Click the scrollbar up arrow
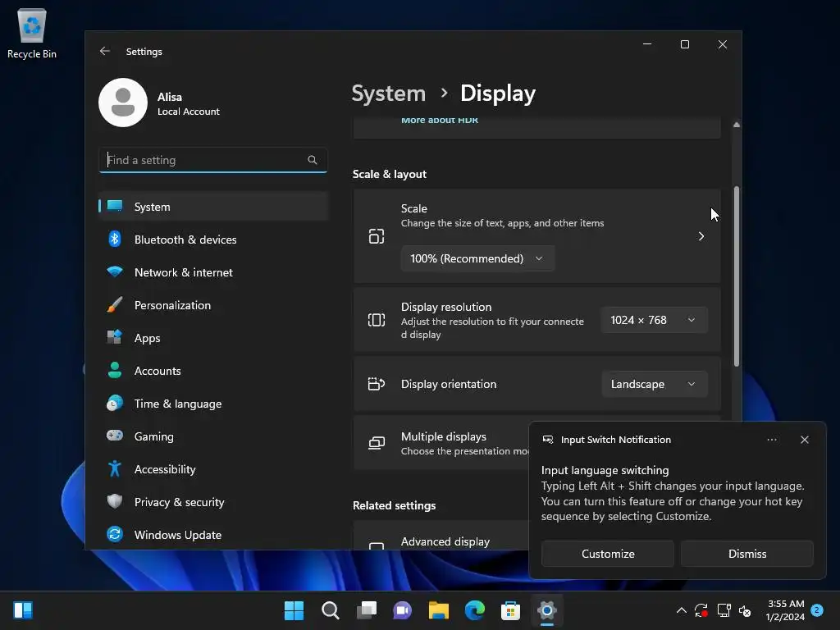The width and height of the screenshot is (840, 630). (737, 125)
